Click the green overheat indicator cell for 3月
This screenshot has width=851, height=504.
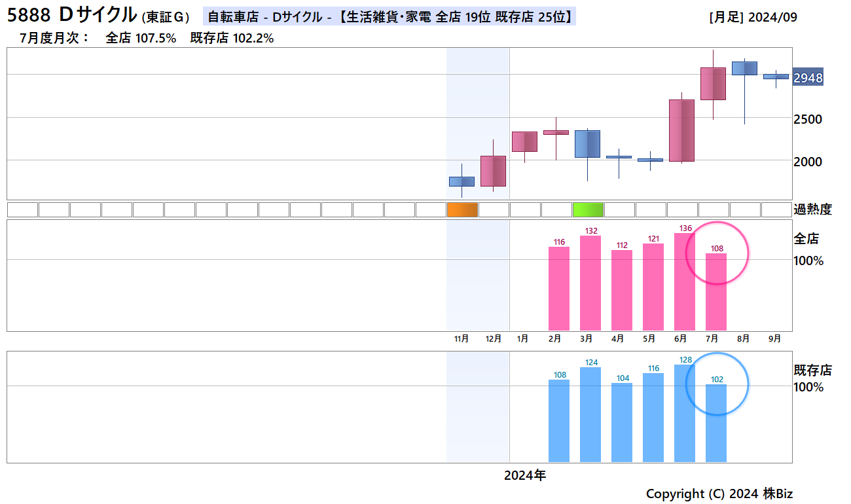(588, 209)
